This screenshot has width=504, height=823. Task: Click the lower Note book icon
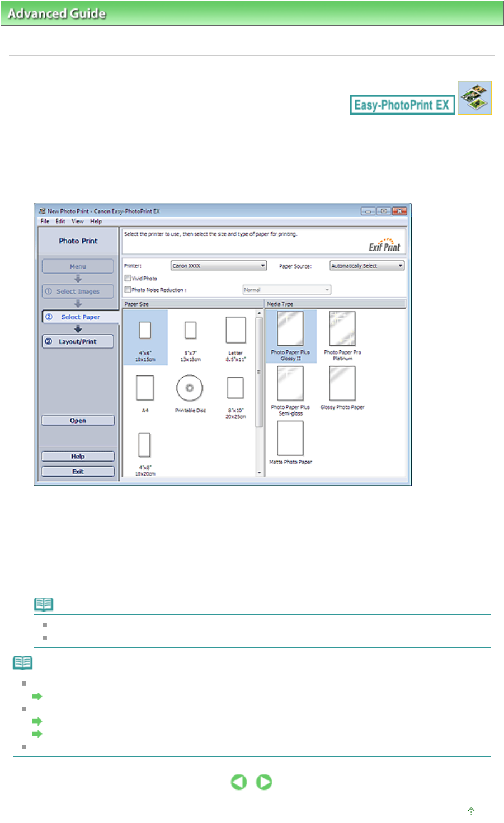pyautogui.click(x=22, y=663)
